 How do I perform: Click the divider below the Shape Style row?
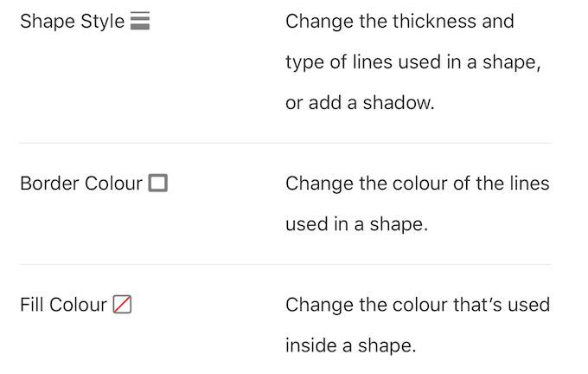(285, 143)
